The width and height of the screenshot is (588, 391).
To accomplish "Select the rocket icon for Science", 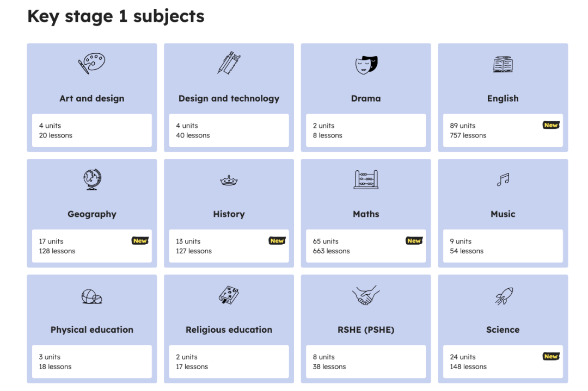I will pos(504,296).
